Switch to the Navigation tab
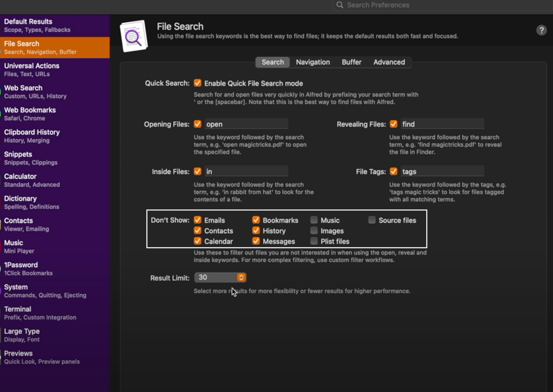The image size is (553, 392). (x=313, y=62)
